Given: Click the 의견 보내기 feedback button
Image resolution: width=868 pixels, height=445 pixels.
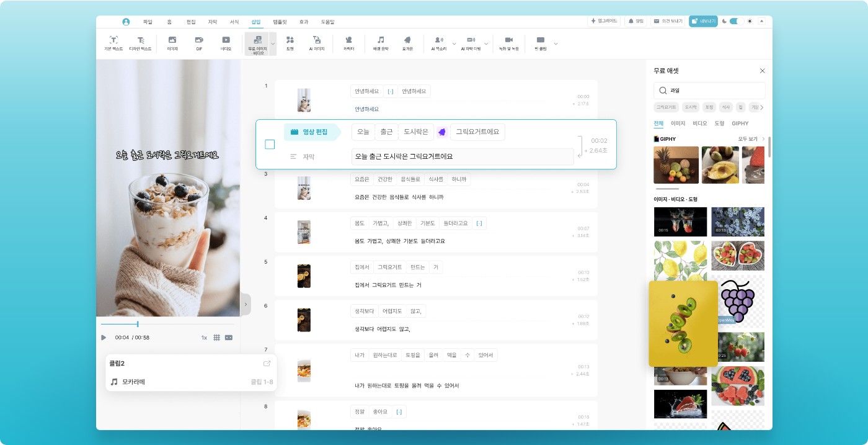Looking at the screenshot, I should click(x=668, y=21).
